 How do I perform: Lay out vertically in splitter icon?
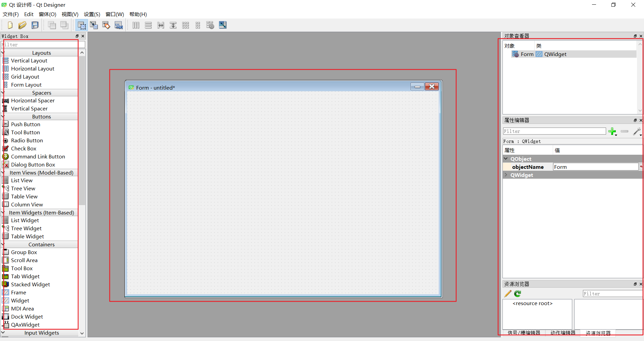pyautogui.click(x=173, y=25)
